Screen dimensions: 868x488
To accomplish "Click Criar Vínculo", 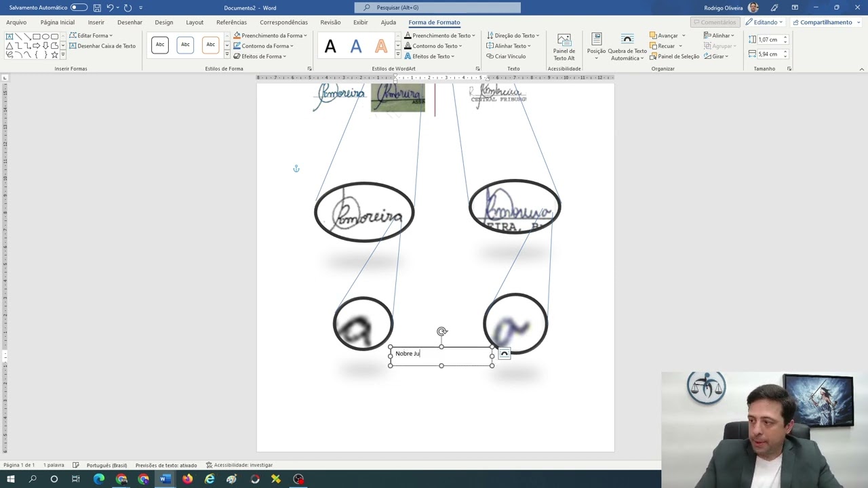I will tap(506, 56).
